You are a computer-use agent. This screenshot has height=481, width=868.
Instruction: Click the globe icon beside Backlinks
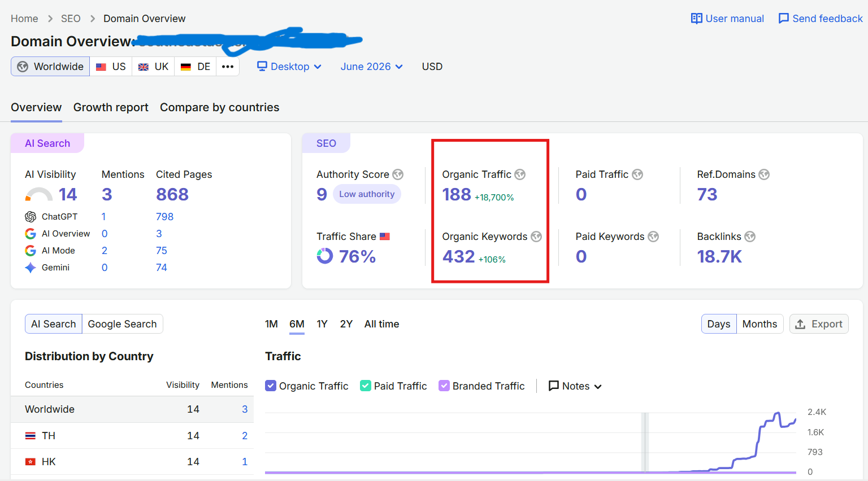click(750, 237)
